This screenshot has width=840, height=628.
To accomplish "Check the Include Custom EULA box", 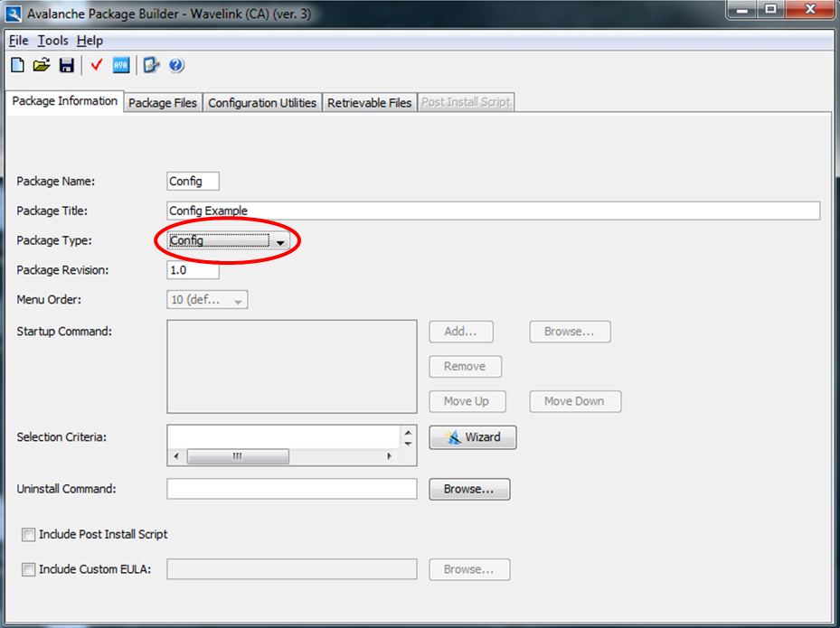I will pos(28,568).
